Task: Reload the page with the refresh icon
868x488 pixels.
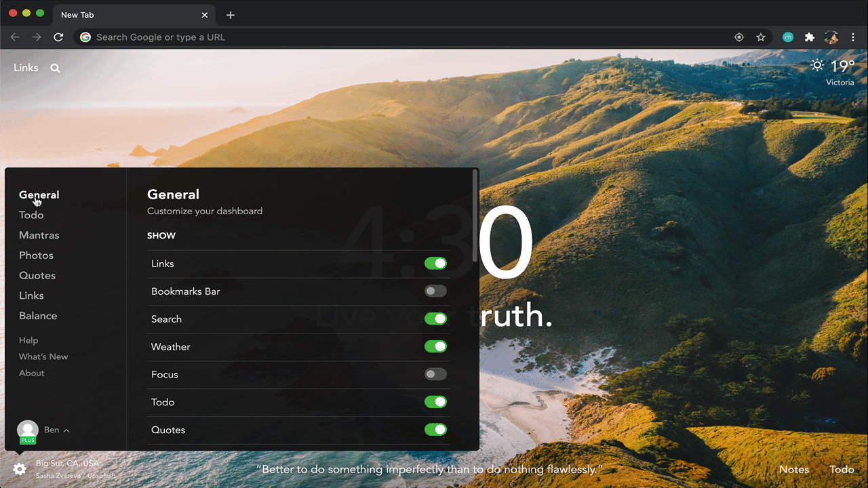Action: point(58,37)
